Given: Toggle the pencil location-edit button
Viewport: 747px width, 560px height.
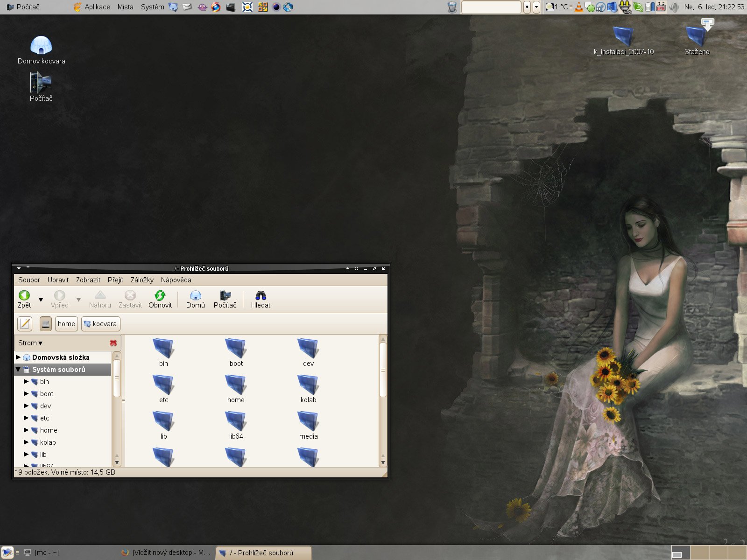Looking at the screenshot, I should (x=25, y=323).
